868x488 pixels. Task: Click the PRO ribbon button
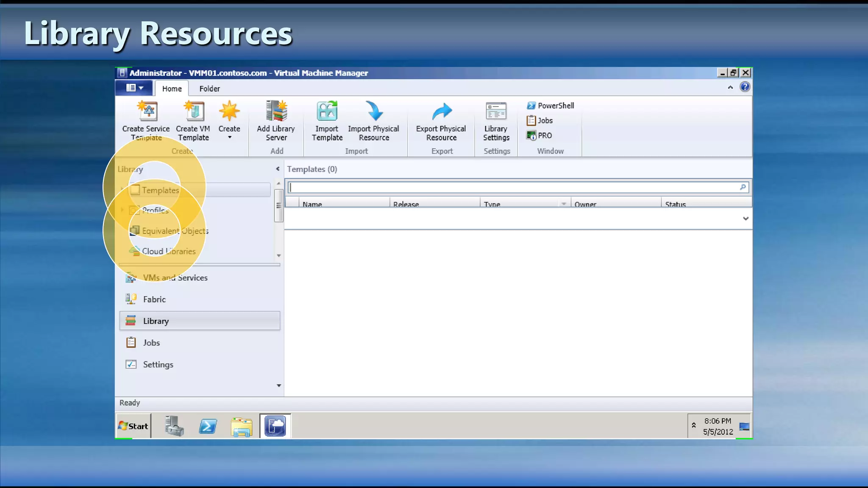[x=539, y=136]
